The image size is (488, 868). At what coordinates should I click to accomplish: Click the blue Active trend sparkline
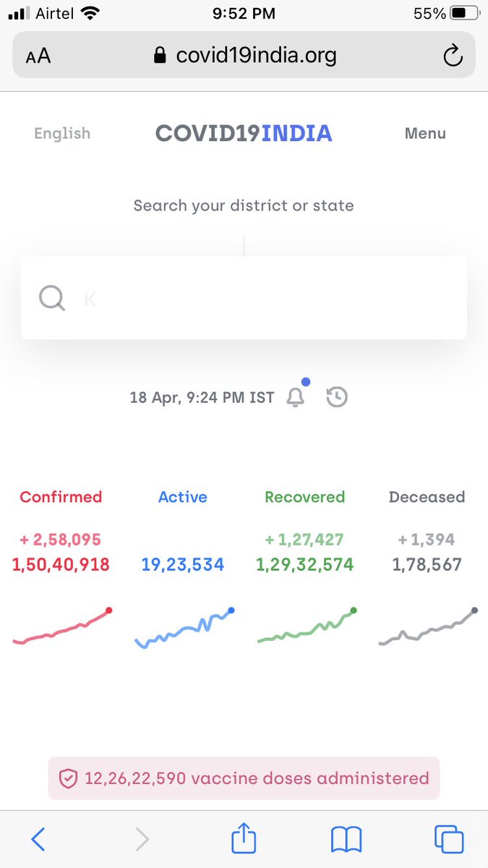tap(185, 628)
